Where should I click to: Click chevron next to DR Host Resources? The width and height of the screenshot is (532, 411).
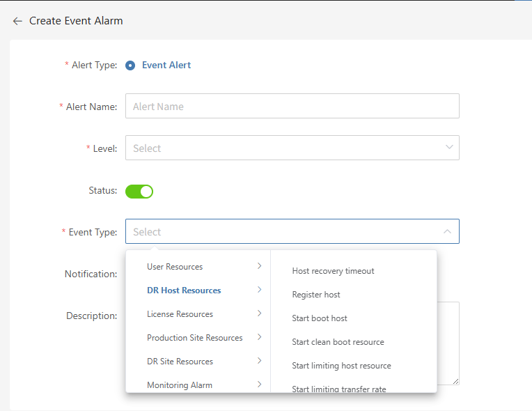click(x=259, y=290)
